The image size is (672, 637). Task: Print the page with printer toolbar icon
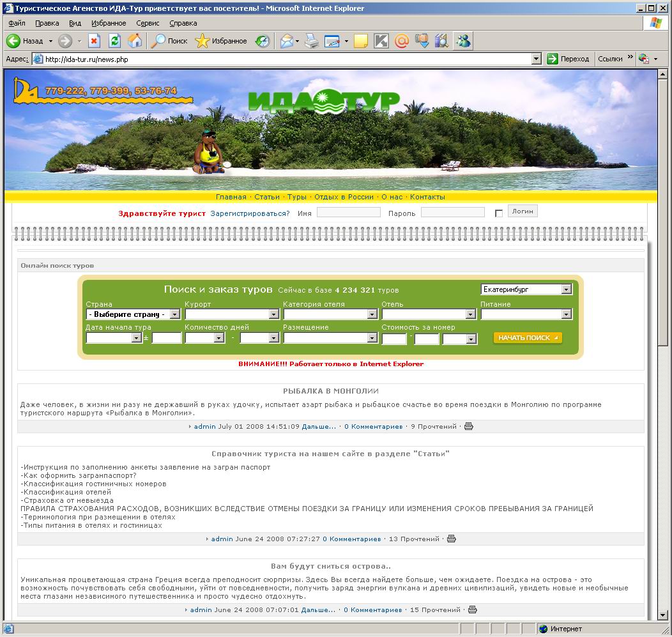[x=312, y=41]
